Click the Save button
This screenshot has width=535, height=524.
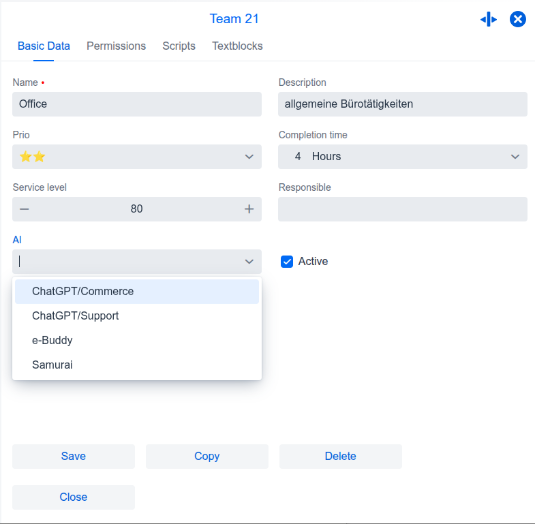73,456
